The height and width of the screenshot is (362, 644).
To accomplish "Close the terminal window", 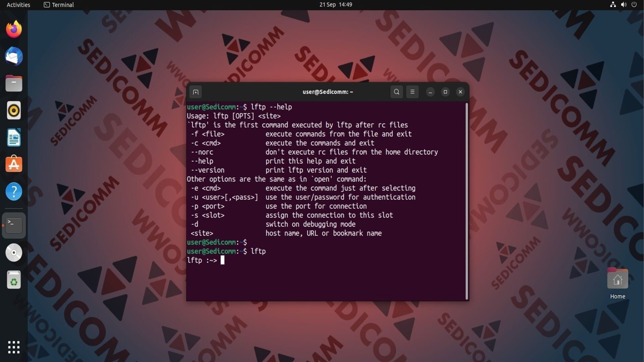I will pyautogui.click(x=461, y=92).
